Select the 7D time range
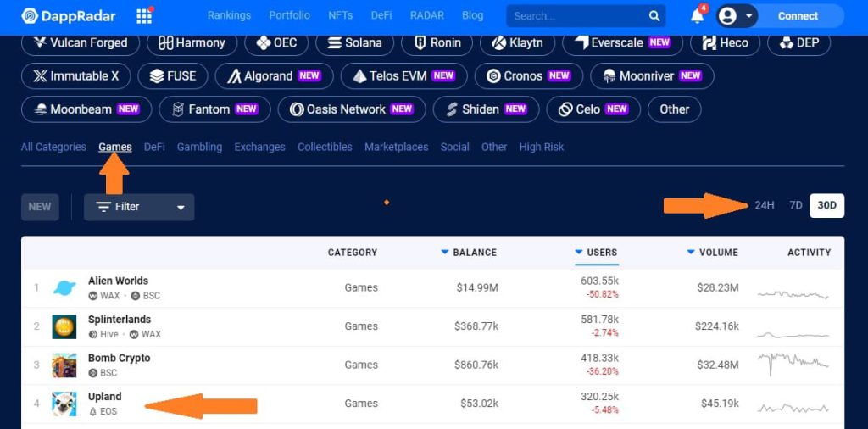The width and height of the screenshot is (868, 429). click(795, 205)
